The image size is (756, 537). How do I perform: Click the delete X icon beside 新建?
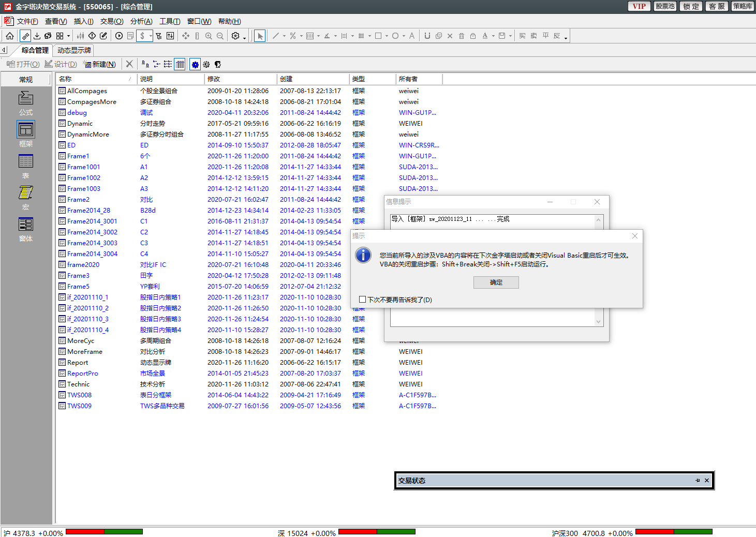coord(129,64)
